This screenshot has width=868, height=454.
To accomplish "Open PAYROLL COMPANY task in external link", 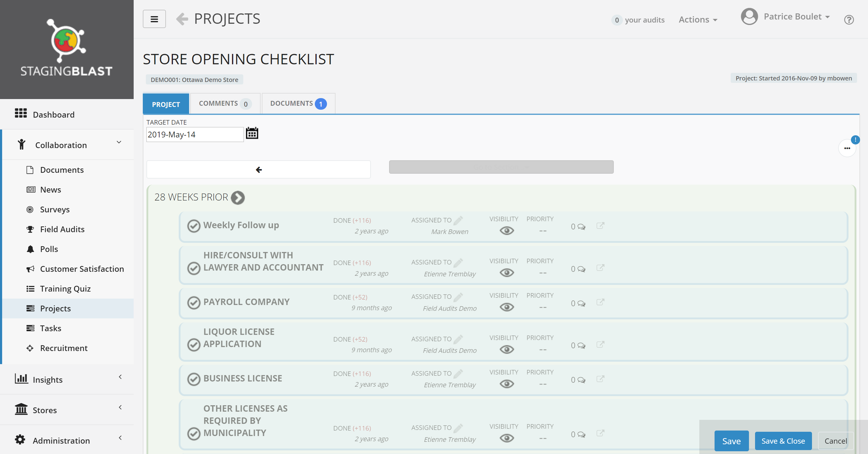I will coord(600,302).
